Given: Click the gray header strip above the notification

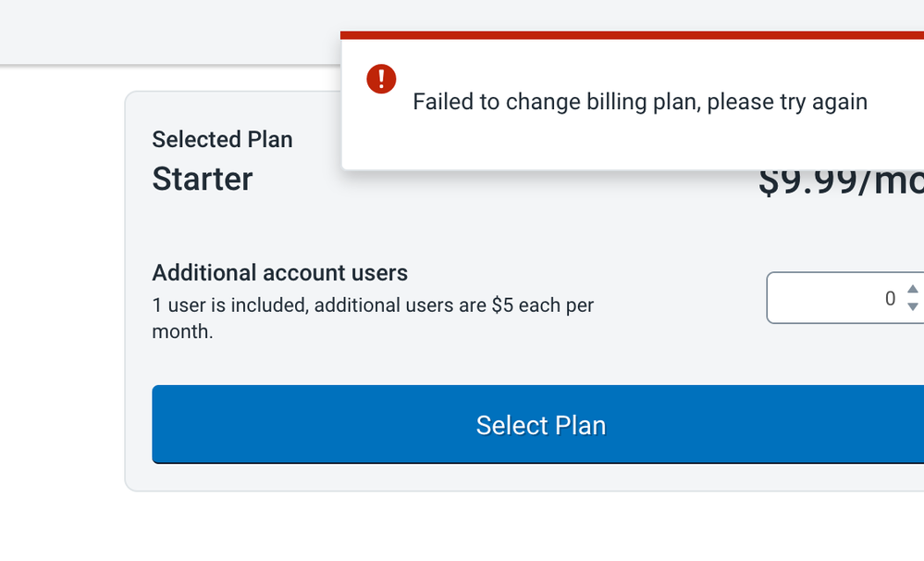Looking at the screenshot, I should click(166, 32).
